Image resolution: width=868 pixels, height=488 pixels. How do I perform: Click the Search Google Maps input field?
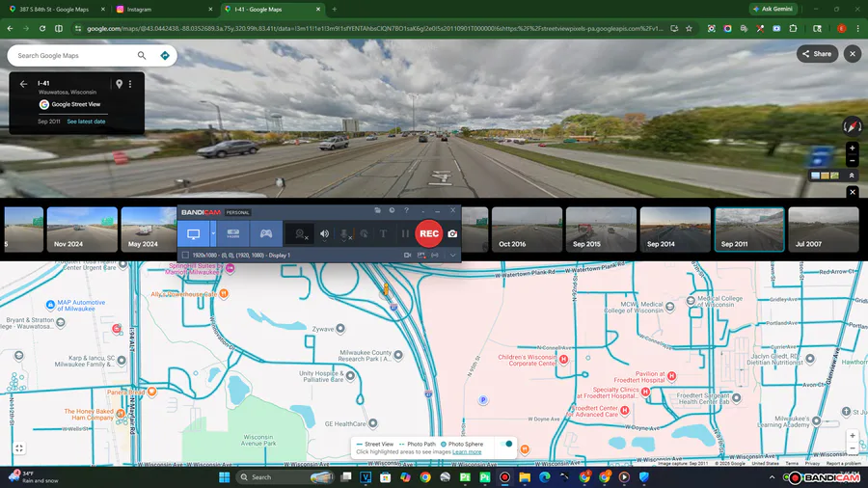[74, 55]
